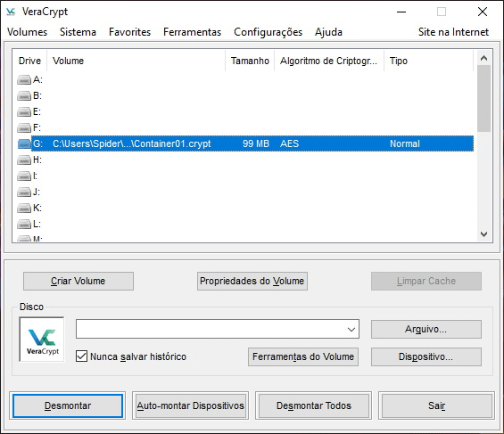Image resolution: width=504 pixels, height=434 pixels.
Task: Click the Tipo column header
Action: (428, 61)
